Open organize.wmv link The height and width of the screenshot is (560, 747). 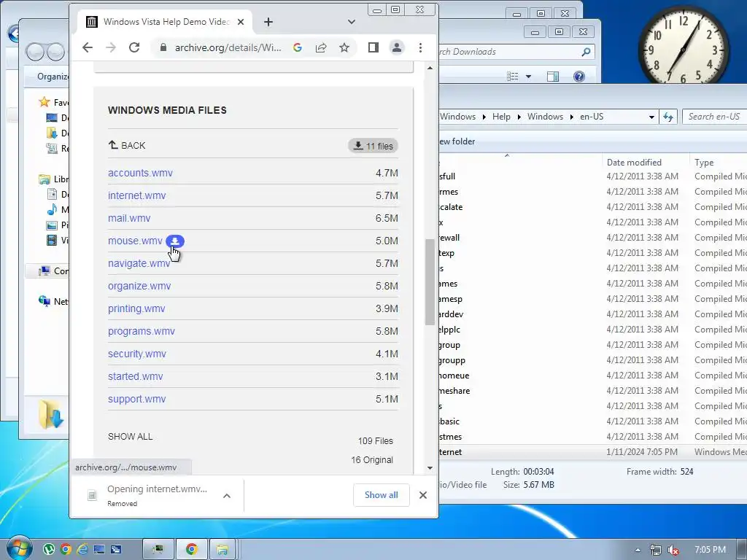[x=139, y=286]
